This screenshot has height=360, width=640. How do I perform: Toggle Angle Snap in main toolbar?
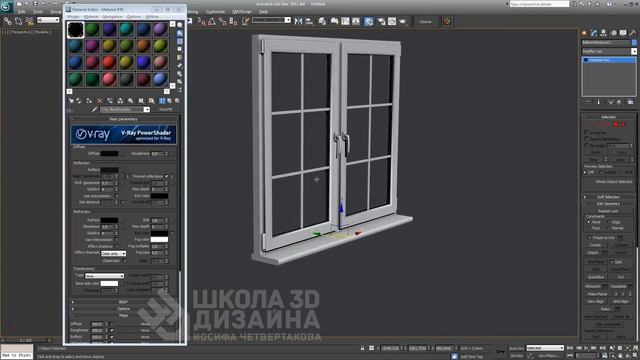click(x=212, y=21)
